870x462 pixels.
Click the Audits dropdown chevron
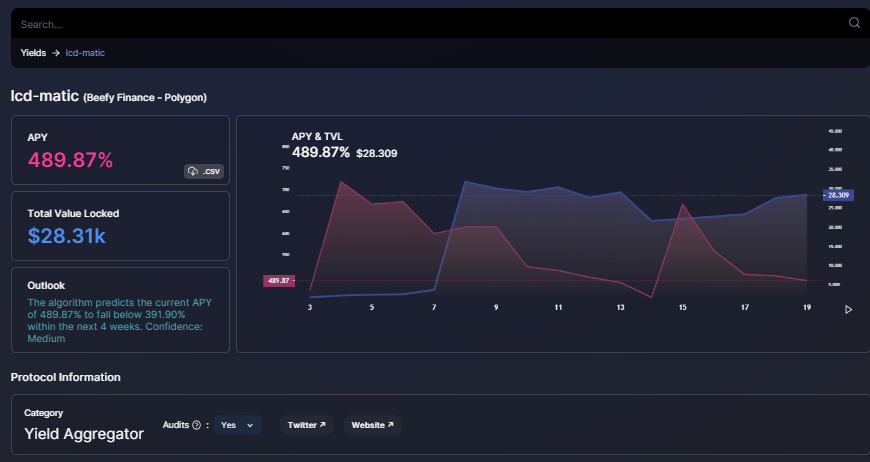(250, 425)
